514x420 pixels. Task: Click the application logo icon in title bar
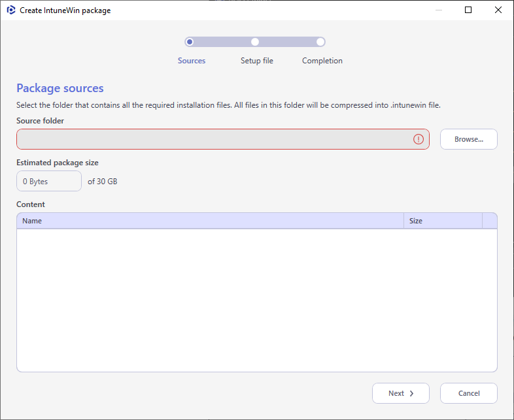tap(11, 10)
